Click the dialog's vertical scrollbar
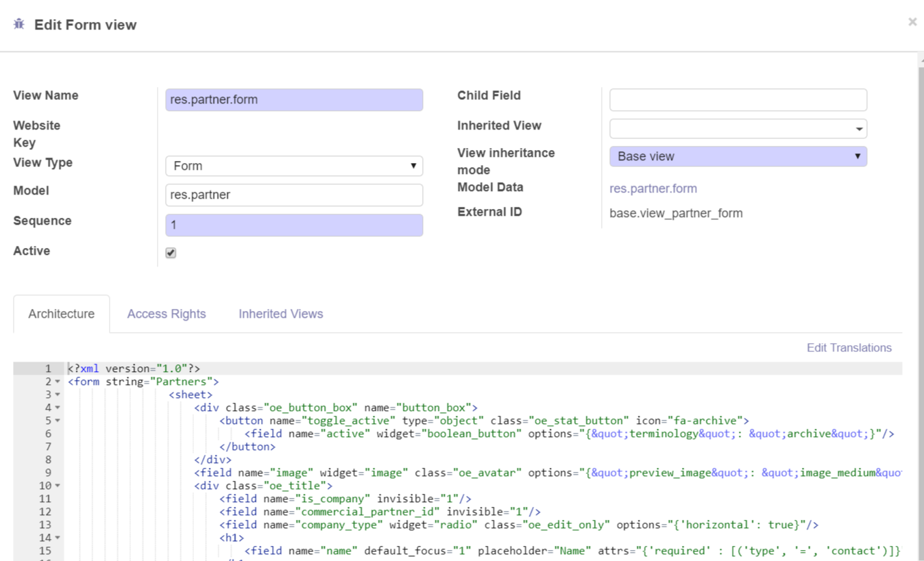This screenshot has width=924, height=561. [x=921, y=308]
